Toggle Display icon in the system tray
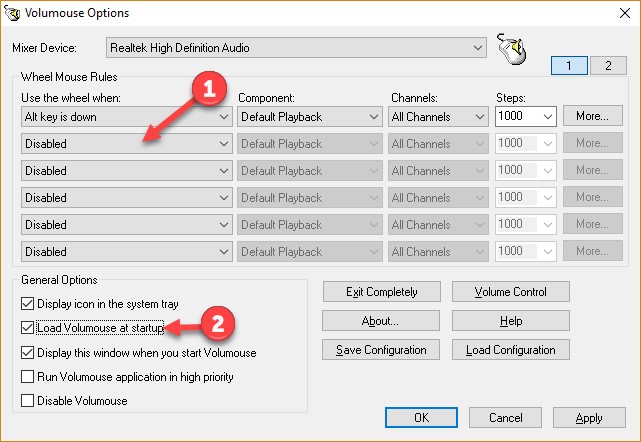The width and height of the screenshot is (641, 442). [x=27, y=302]
